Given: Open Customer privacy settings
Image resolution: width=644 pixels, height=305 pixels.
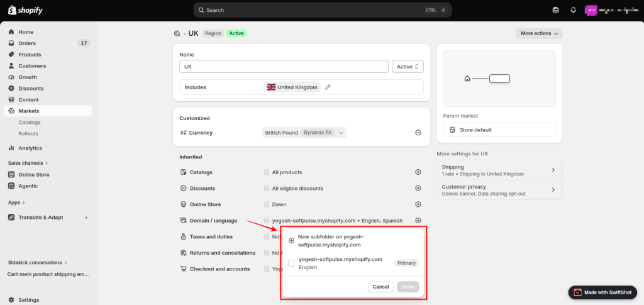Looking at the screenshot, I should tap(499, 190).
